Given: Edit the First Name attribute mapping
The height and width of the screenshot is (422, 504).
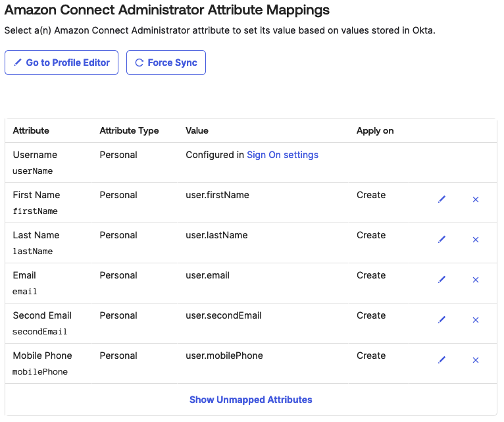Looking at the screenshot, I should click(x=441, y=199).
